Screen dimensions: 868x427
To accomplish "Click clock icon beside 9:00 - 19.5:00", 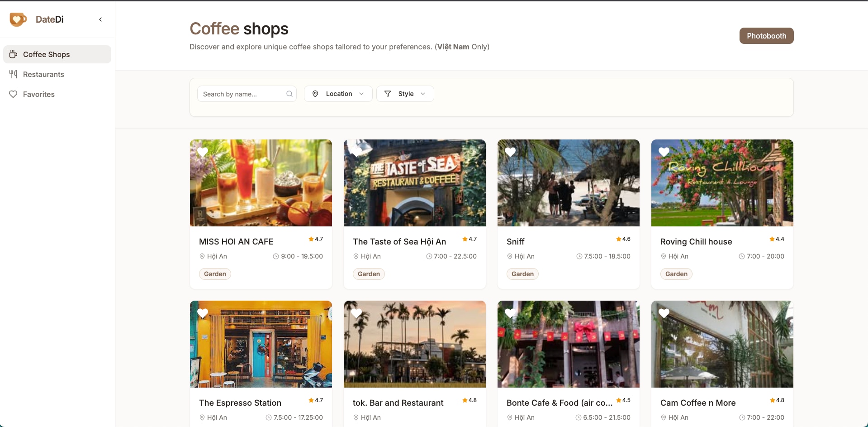I will [x=276, y=256].
